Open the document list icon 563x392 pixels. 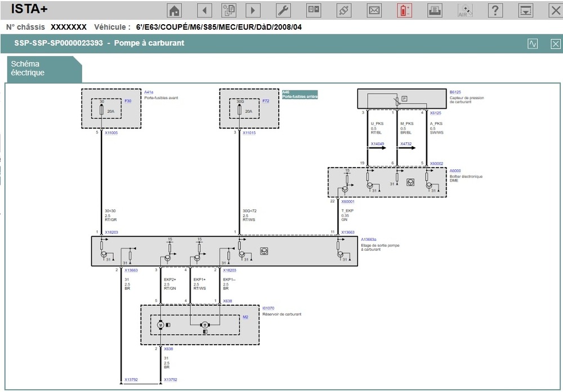pyautogui.click(x=229, y=10)
